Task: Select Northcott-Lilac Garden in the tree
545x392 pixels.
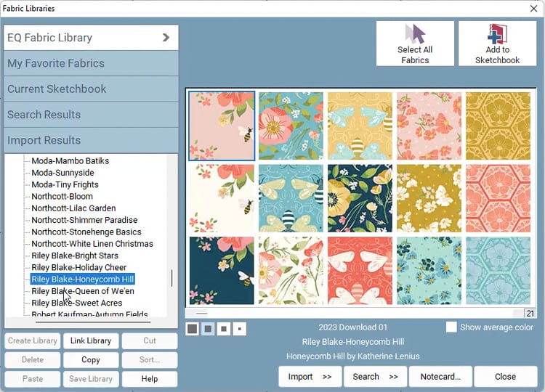Action: pos(73,208)
